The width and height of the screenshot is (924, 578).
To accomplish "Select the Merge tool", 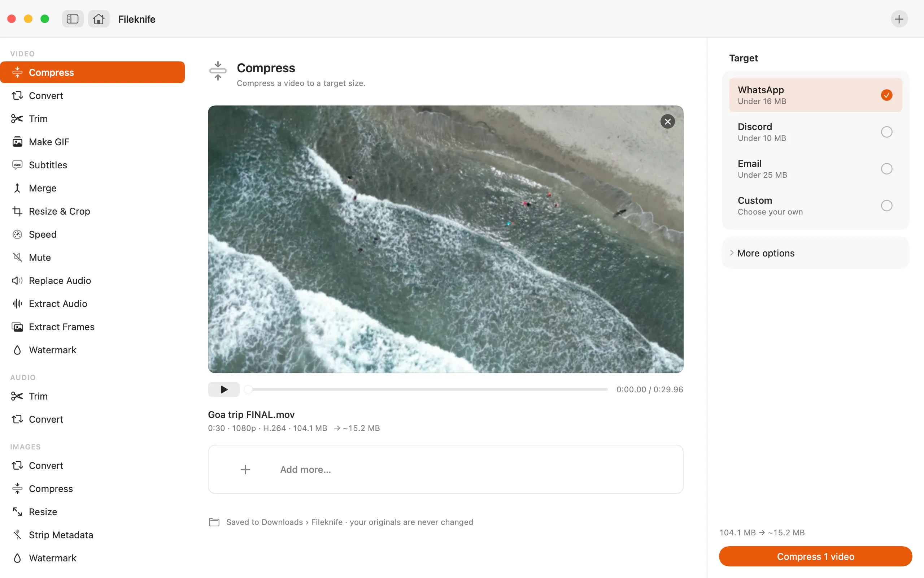I will click(x=92, y=188).
